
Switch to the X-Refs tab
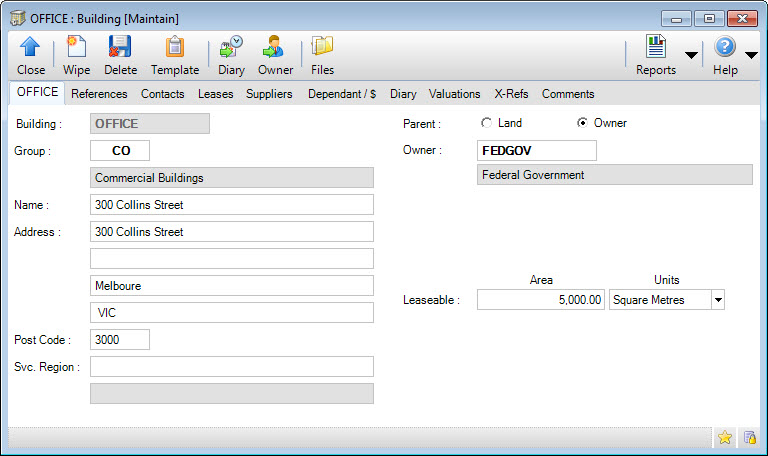tap(511, 94)
